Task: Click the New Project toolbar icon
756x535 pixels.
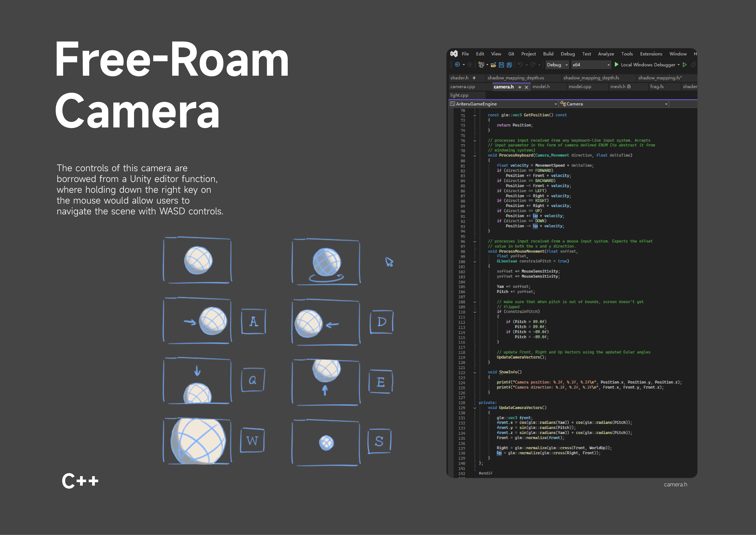Action: 481,64
